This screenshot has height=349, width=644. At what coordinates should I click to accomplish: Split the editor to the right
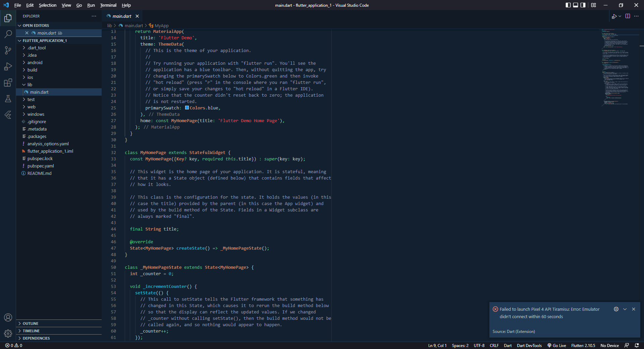click(628, 16)
